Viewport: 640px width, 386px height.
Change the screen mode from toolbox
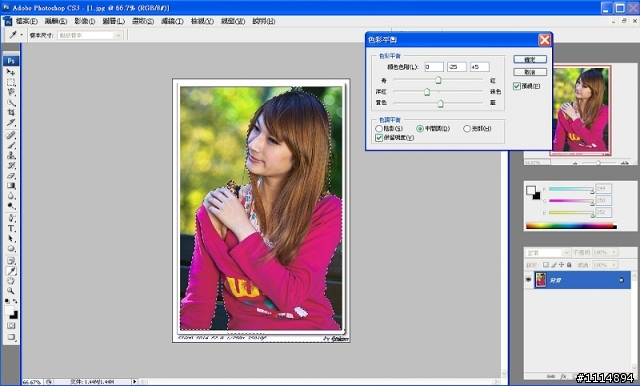11,337
